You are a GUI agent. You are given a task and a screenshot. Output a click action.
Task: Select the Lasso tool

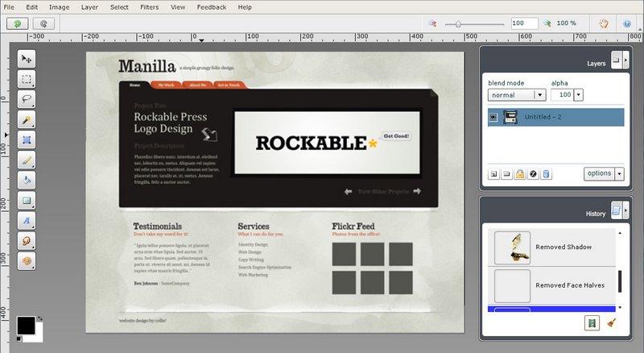27,100
